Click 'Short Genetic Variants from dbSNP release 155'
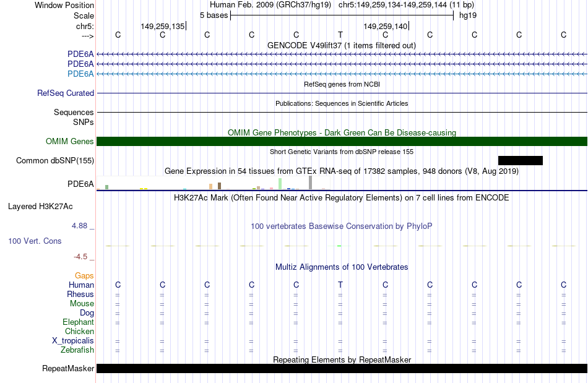Screen dimensions: 588x383 [342, 152]
